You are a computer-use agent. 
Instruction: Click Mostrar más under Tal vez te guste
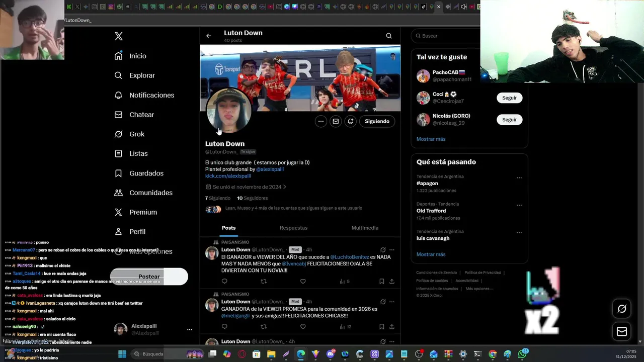[431, 139]
